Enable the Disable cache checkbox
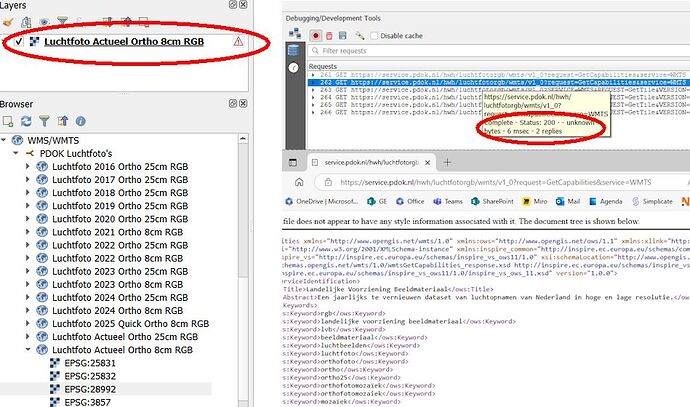The image size is (690, 407). tap(374, 36)
